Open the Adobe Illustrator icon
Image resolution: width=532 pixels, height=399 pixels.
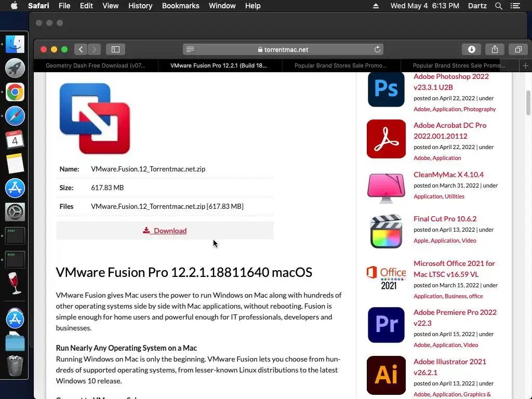[386, 375]
